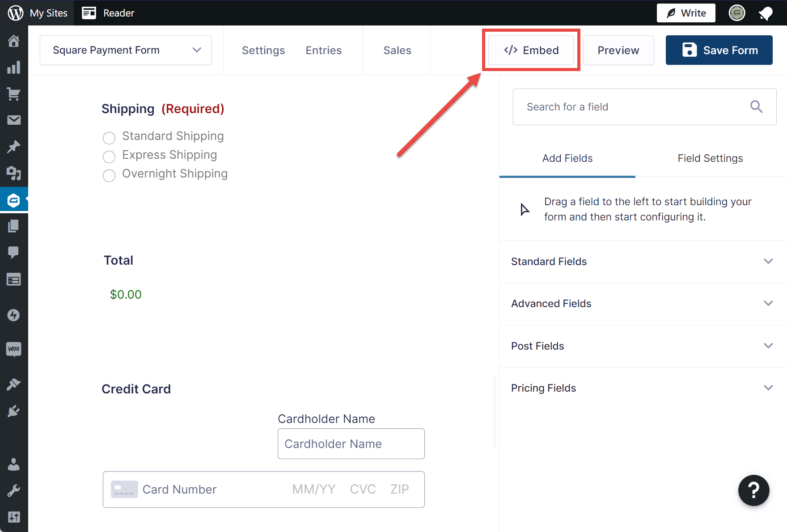
Task: Open the form Settings menu
Action: 263,51
